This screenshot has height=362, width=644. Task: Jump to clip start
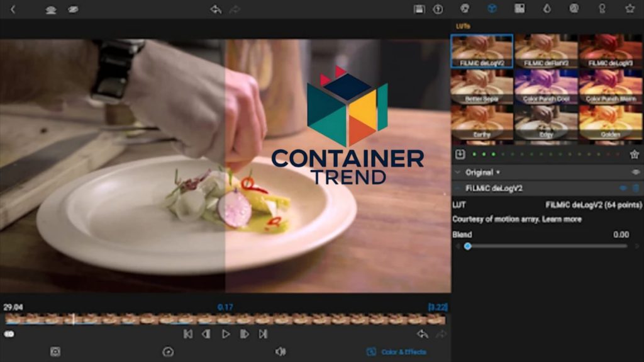click(187, 334)
